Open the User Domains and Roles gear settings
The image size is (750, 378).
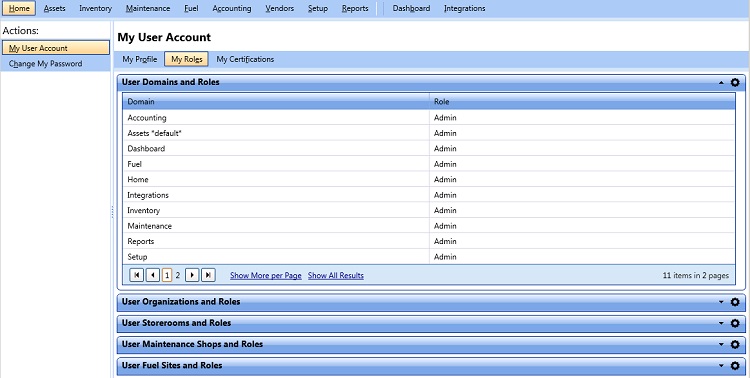[x=735, y=82]
